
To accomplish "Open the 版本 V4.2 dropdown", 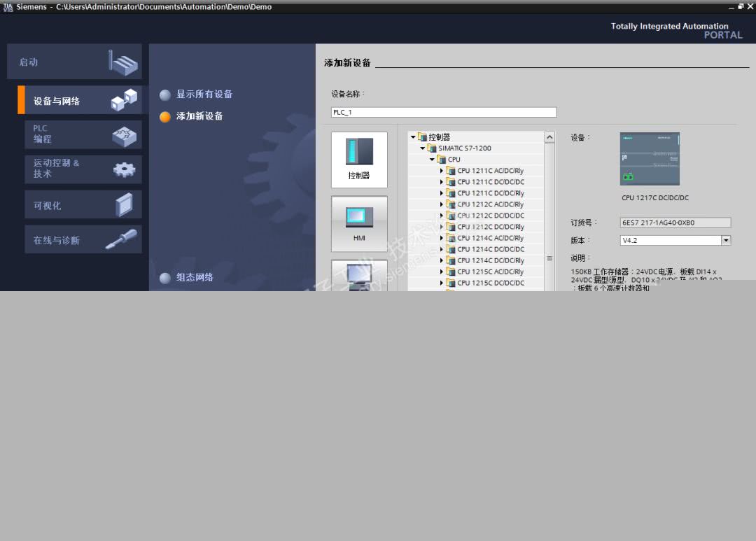I will 726,240.
